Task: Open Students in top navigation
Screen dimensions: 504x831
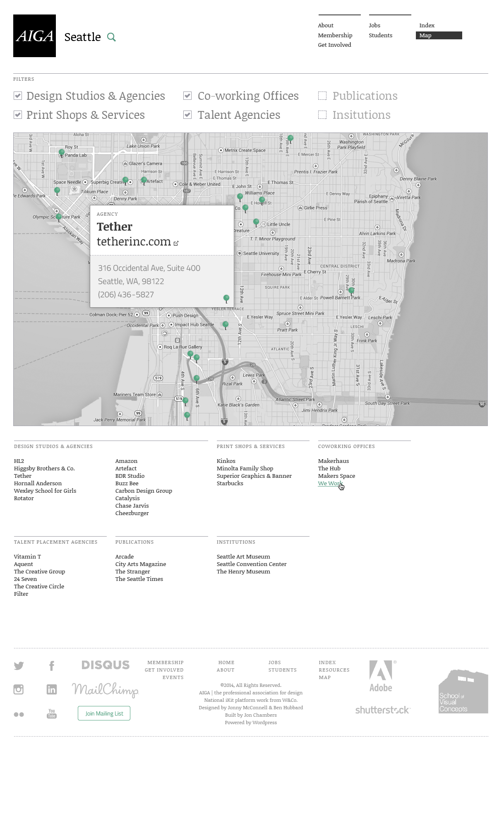Action: [381, 35]
